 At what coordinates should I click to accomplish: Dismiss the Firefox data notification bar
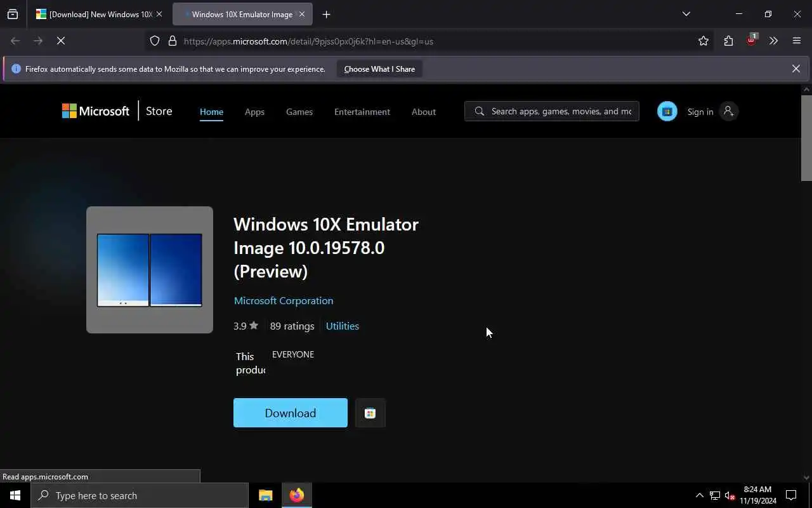796,69
